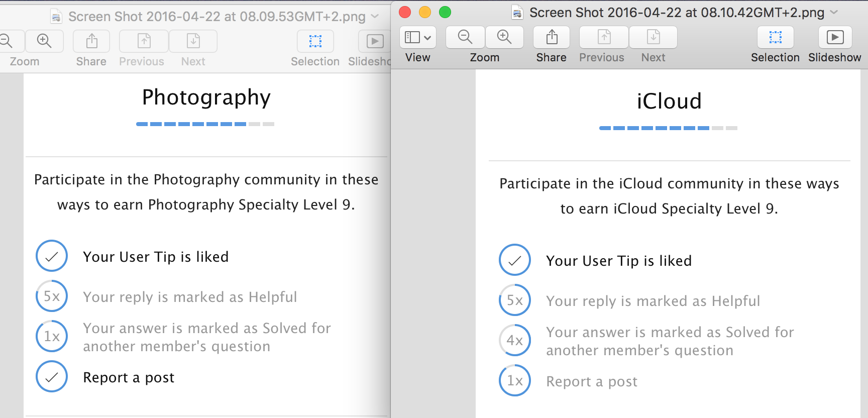Select 'Your User Tip is liked' under Photography
The image size is (868, 418).
[x=156, y=257]
